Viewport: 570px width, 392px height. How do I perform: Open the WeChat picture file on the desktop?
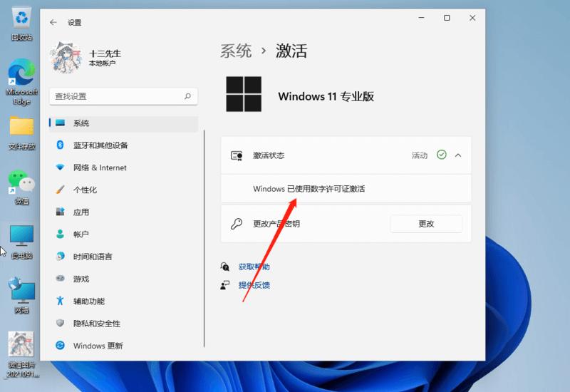[21, 354]
